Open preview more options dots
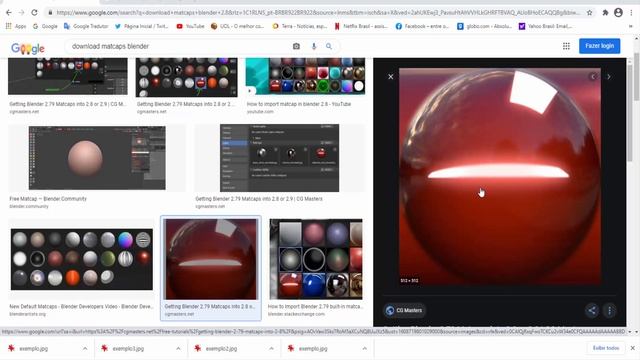The image size is (640, 360). 609,311
